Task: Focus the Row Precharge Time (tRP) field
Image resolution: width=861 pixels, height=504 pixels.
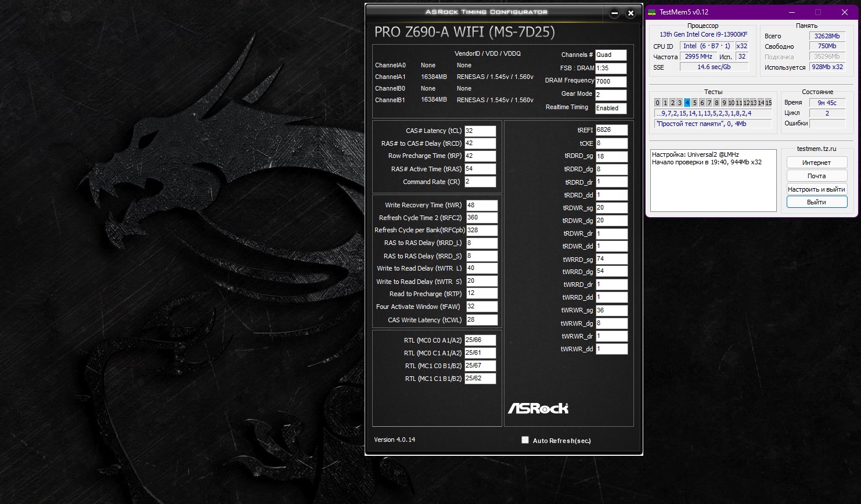Action: 480,156
